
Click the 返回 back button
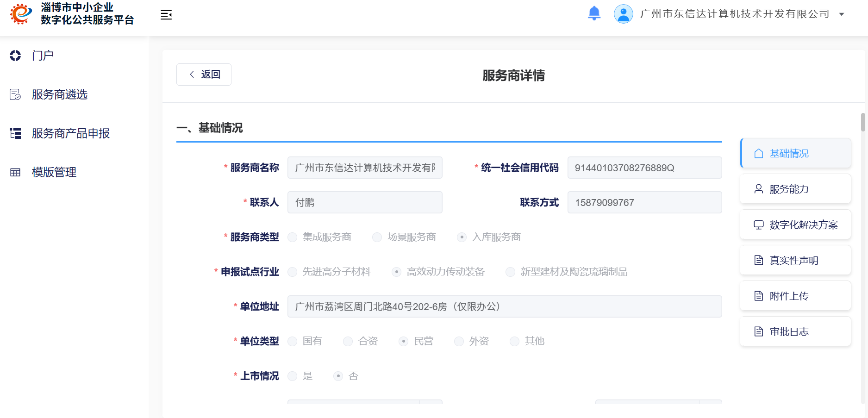click(204, 74)
